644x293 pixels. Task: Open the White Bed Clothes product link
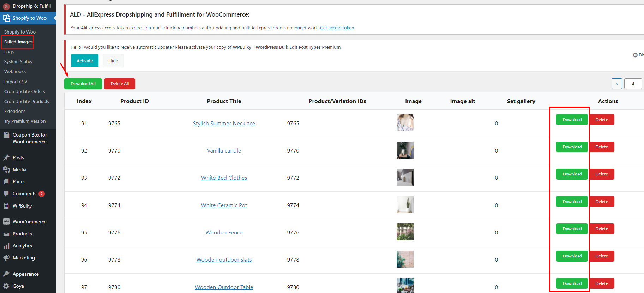coord(224,178)
